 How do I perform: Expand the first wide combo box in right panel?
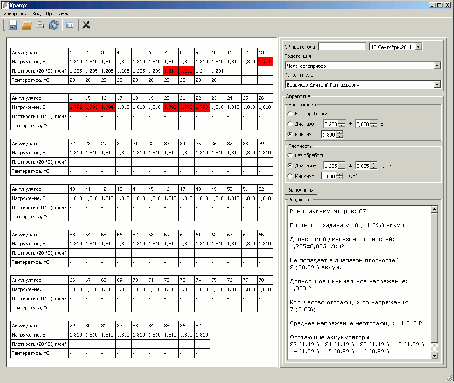pyautogui.click(x=437, y=66)
